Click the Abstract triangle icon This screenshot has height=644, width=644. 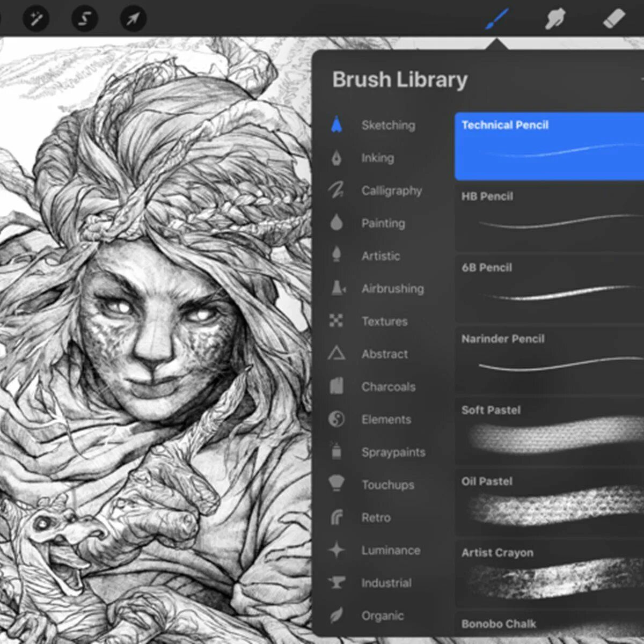(336, 353)
